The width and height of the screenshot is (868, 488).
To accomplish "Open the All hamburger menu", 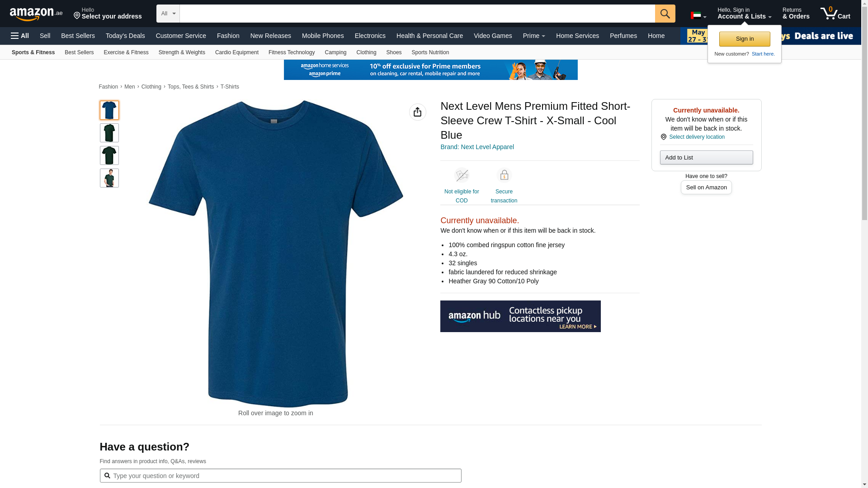I will click(20, 36).
